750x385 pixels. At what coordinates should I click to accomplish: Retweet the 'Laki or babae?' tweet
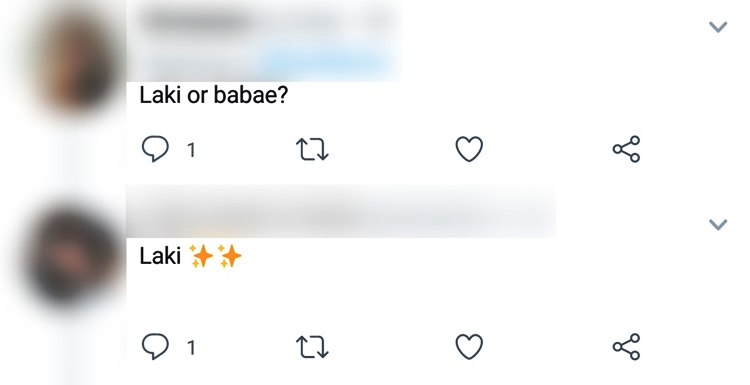(312, 149)
